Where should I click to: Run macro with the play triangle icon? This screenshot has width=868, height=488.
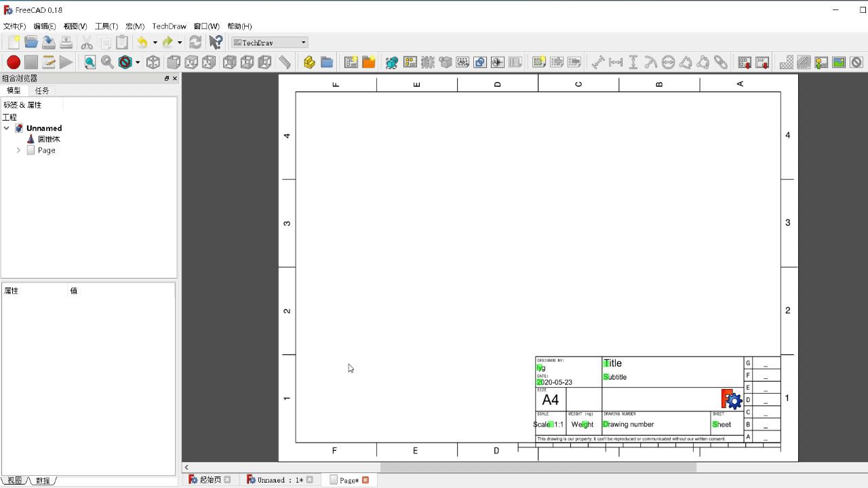[66, 62]
